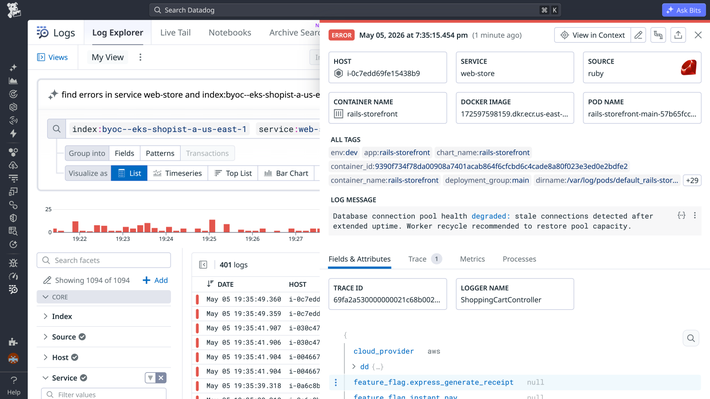Select Timeseries visualization
710x399 pixels.
pos(178,173)
